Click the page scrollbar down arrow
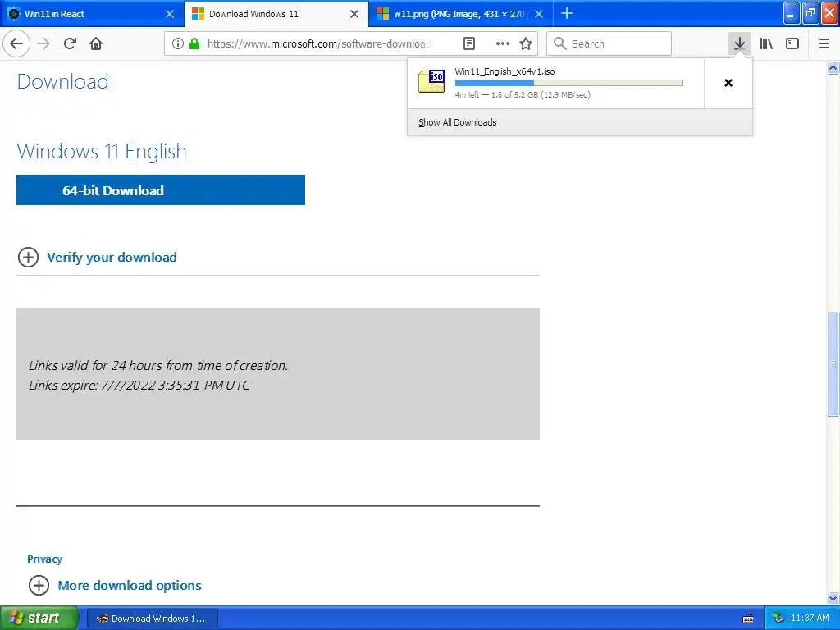This screenshot has height=630, width=840. [x=833, y=598]
